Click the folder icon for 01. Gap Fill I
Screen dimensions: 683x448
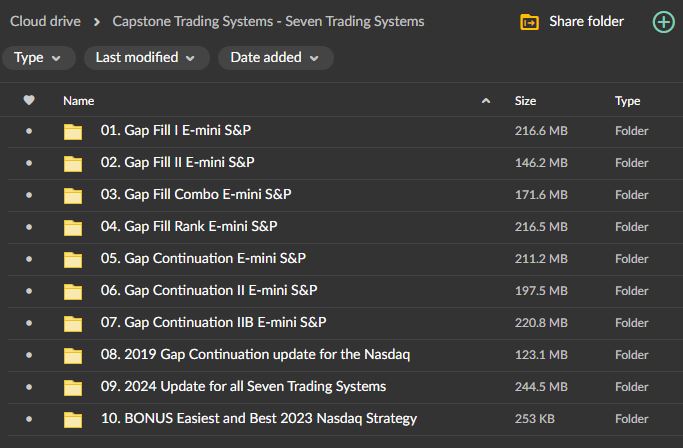click(73, 131)
